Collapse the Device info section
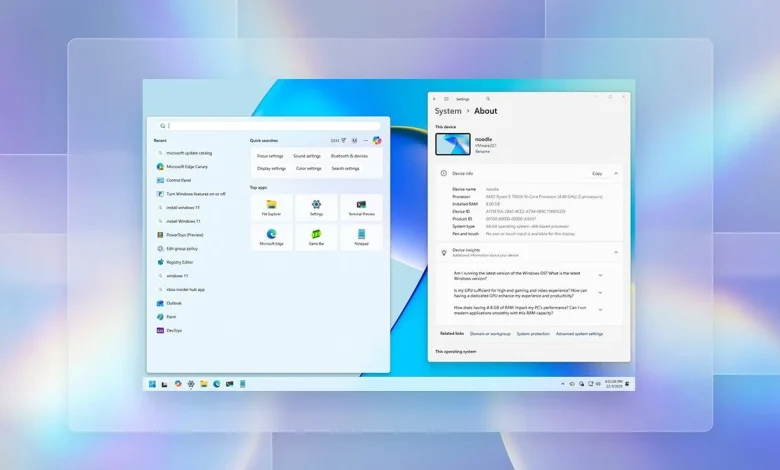 click(616, 174)
